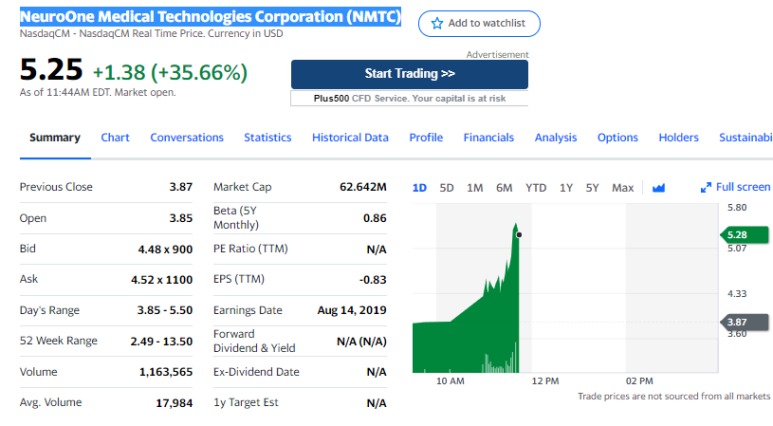Click the 12 PM axis label on chart
The image size is (773, 426).
pyautogui.click(x=545, y=381)
